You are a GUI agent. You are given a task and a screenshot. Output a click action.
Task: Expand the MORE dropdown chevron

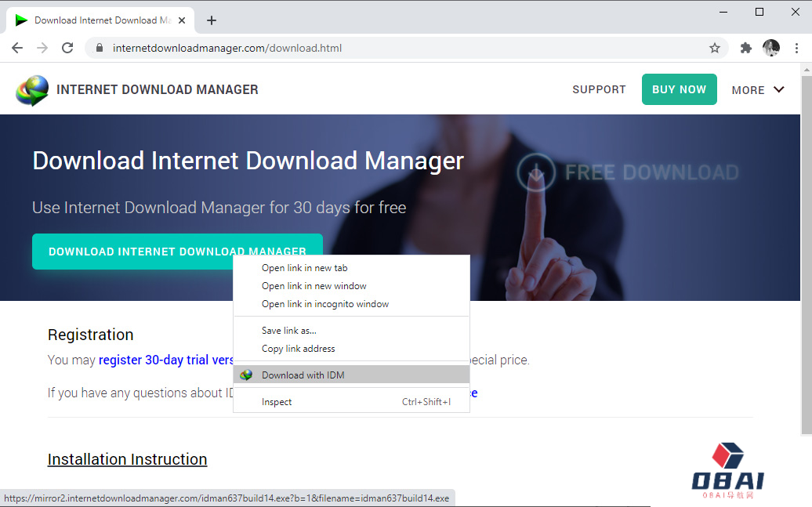click(779, 89)
